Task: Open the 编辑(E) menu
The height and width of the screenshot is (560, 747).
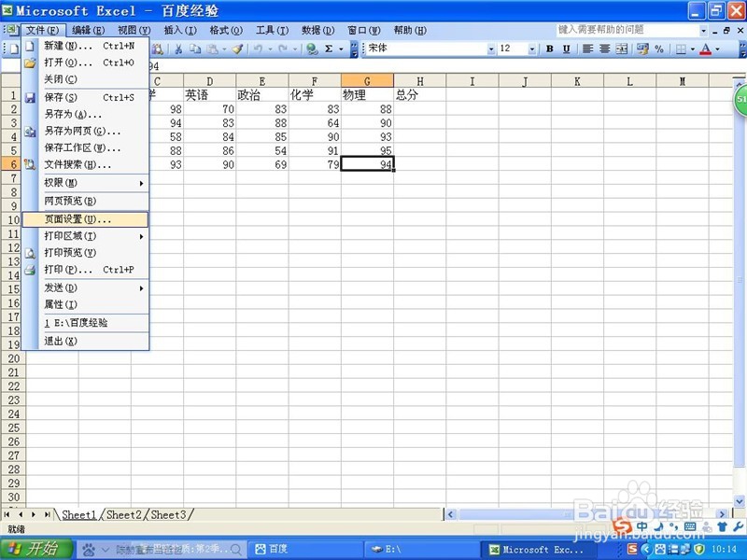Action: point(88,30)
